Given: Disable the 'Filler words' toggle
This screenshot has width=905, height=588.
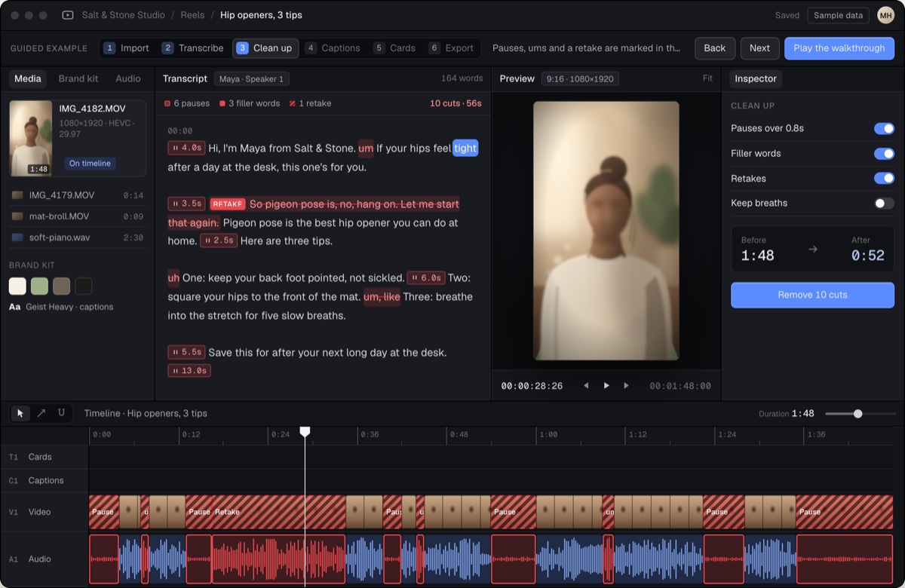Looking at the screenshot, I should pyautogui.click(x=884, y=153).
